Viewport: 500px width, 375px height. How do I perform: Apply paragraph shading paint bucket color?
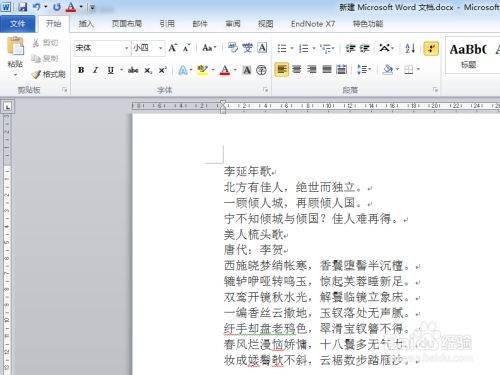(x=388, y=69)
